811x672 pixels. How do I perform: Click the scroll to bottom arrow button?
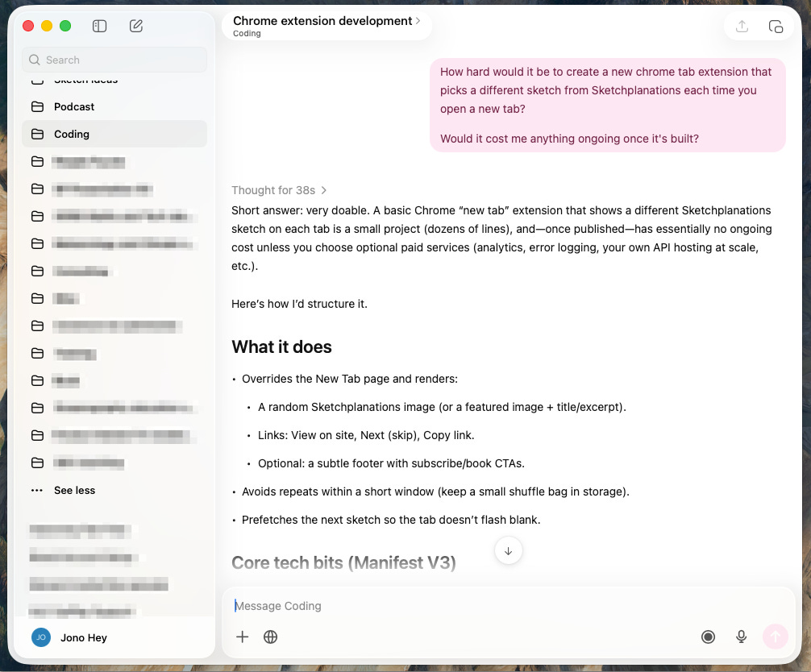(509, 551)
